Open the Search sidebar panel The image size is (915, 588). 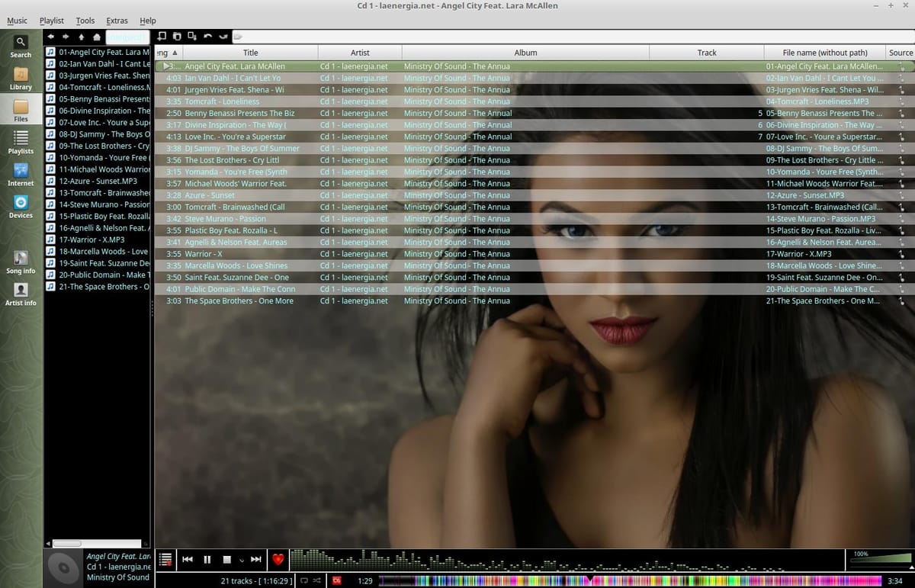(21, 47)
